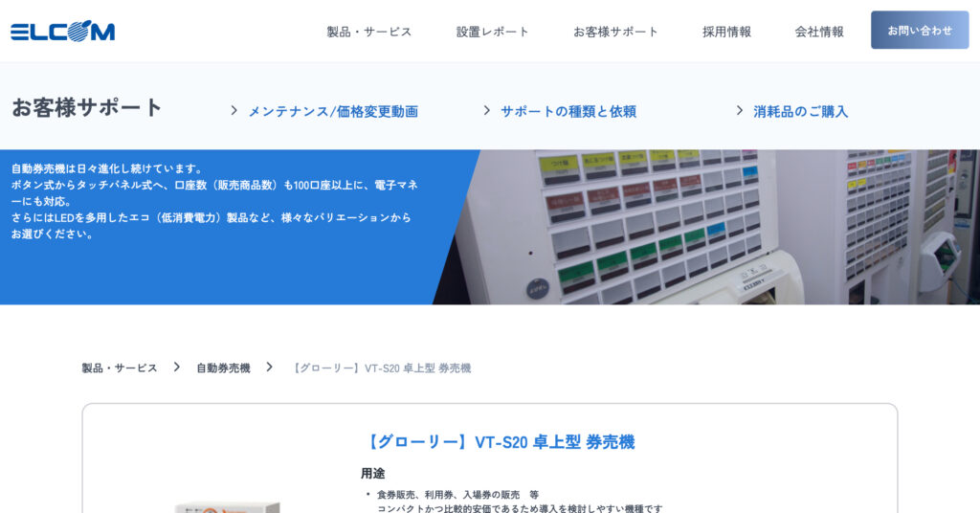Click the ELCOM logo
The width and height of the screenshot is (980, 513).
tap(62, 31)
